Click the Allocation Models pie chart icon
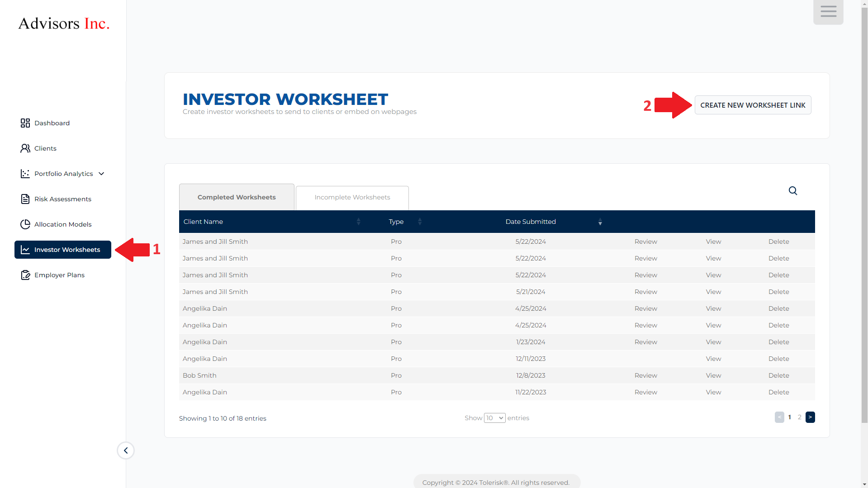868x488 pixels. tap(25, 224)
